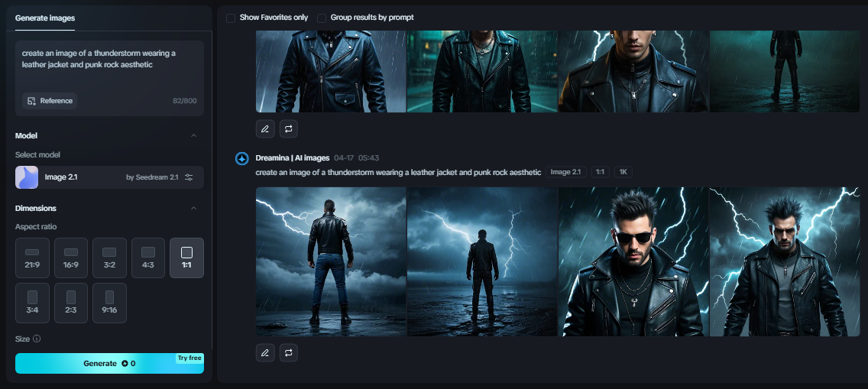Click regenerate icon under upper image row

pos(288,129)
